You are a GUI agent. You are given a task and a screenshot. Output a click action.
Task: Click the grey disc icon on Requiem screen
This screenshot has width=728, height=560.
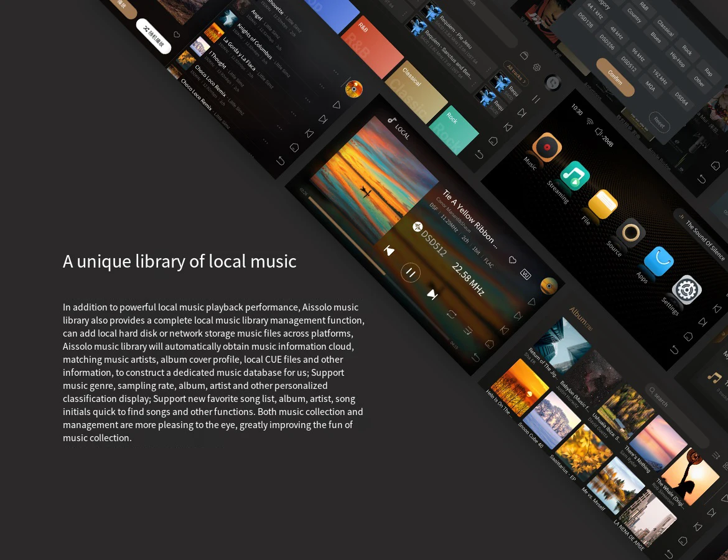[x=553, y=83]
